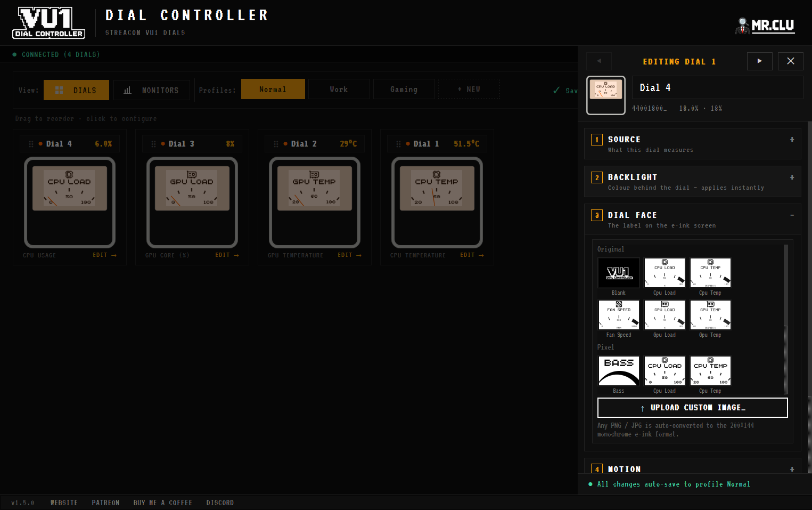Select the Pixel Cpu Load dial face
Screen dimensions: 812x510
(665, 371)
